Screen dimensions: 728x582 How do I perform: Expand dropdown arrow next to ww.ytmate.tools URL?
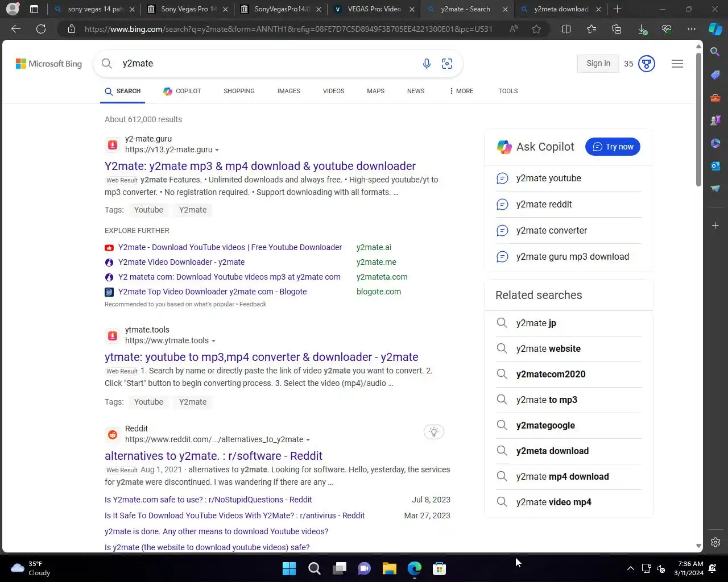tap(213, 341)
